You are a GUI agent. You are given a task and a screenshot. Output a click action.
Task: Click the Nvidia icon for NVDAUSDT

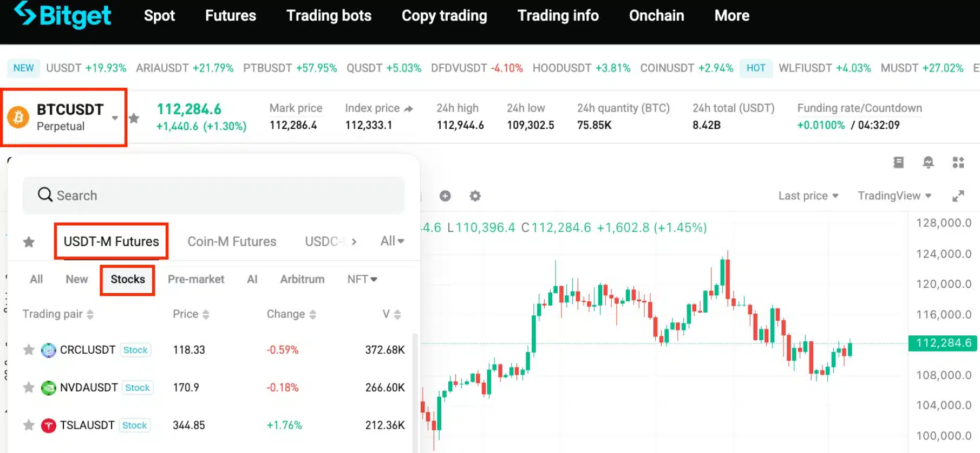(x=49, y=388)
